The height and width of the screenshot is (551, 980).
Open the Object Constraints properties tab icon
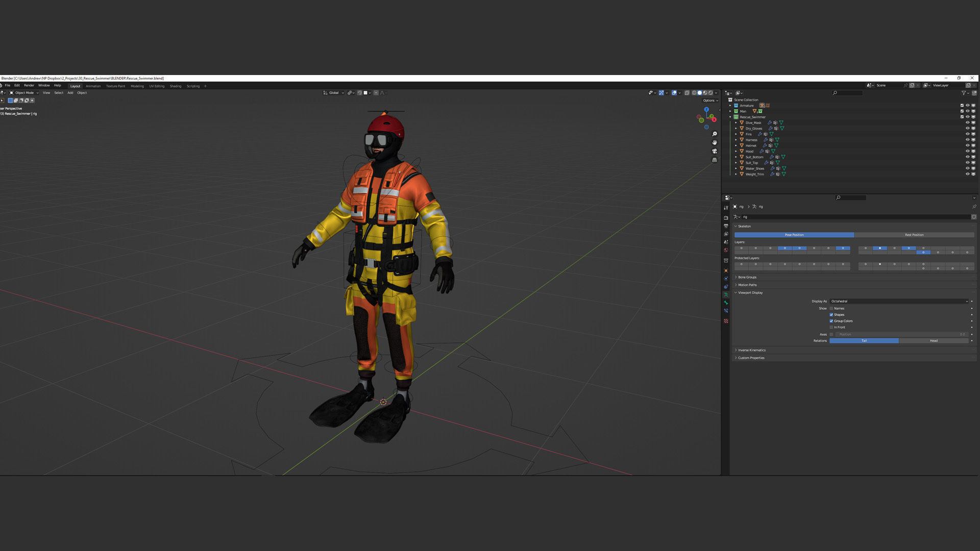[726, 287]
